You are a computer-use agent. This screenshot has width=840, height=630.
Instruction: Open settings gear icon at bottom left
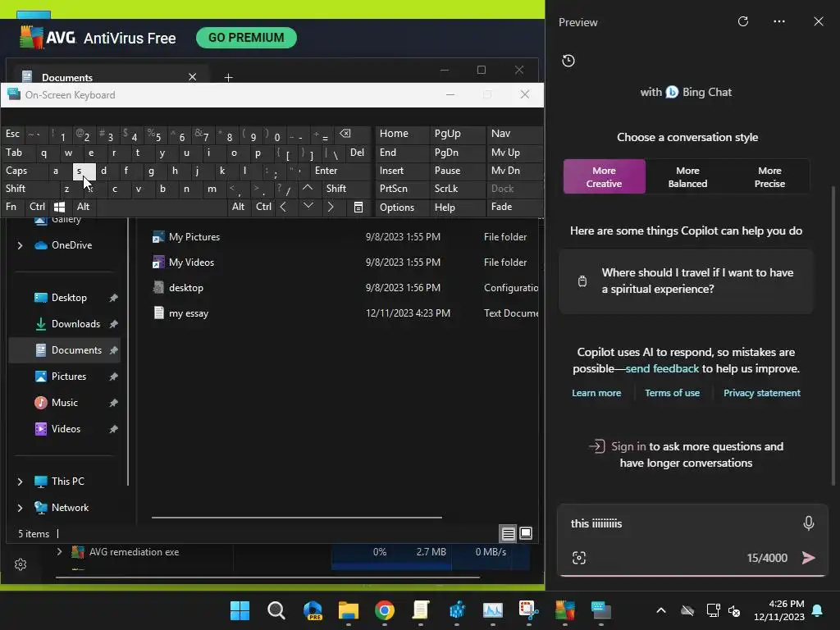tap(21, 564)
